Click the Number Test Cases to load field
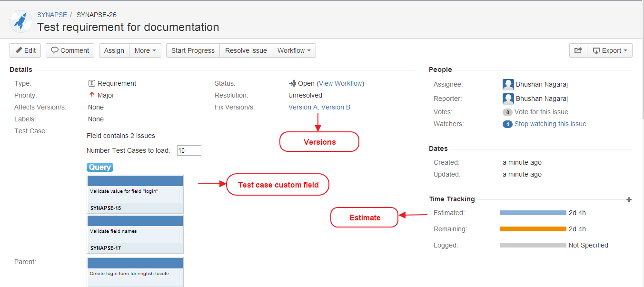This screenshot has height=287, width=644. (x=189, y=150)
